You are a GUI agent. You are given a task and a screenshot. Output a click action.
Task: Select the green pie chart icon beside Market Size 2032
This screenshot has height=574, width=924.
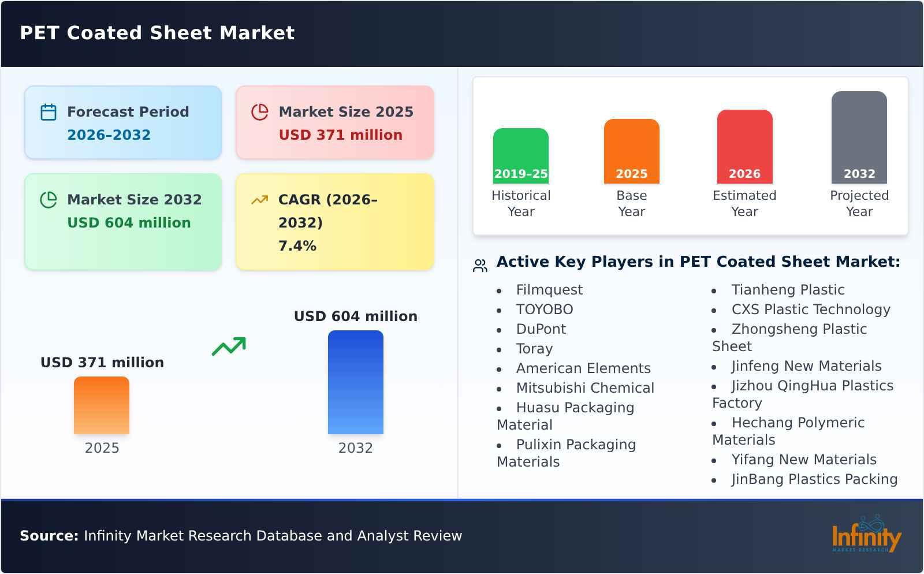click(49, 199)
